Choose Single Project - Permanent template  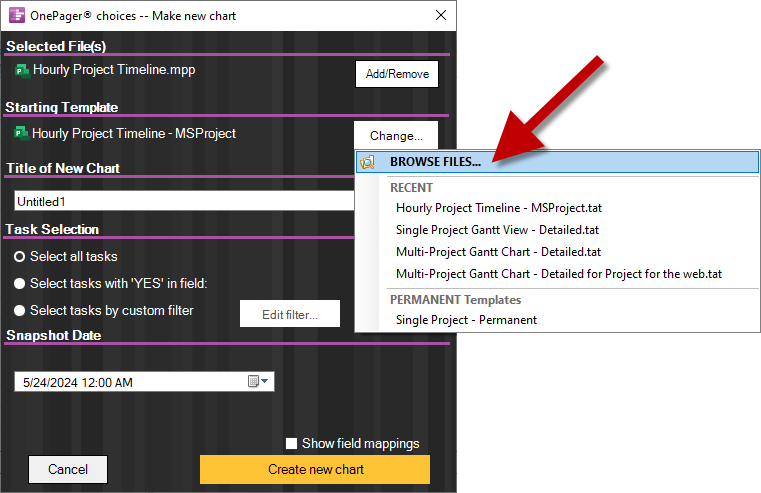[x=466, y=320]
